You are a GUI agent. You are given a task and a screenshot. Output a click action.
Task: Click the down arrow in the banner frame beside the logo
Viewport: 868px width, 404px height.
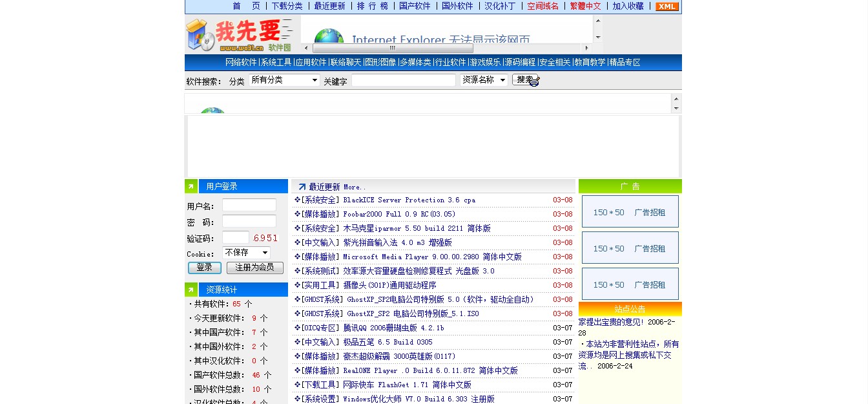click(597, 37)
